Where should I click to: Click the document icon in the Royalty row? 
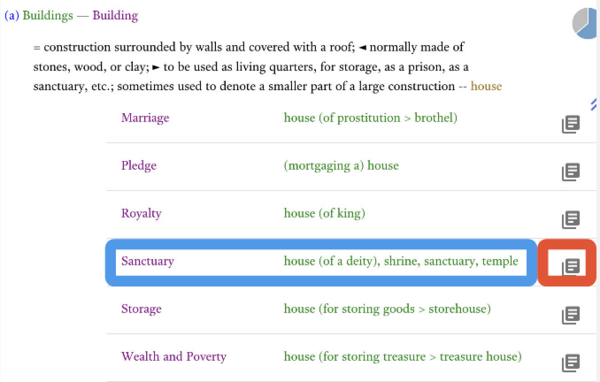pyautogui.click(x=571, y=220)
